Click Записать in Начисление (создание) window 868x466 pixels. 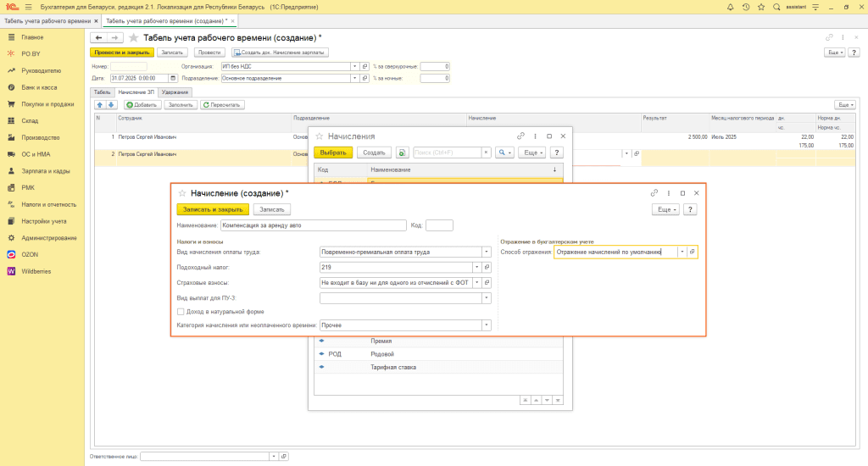click(272, 210)
